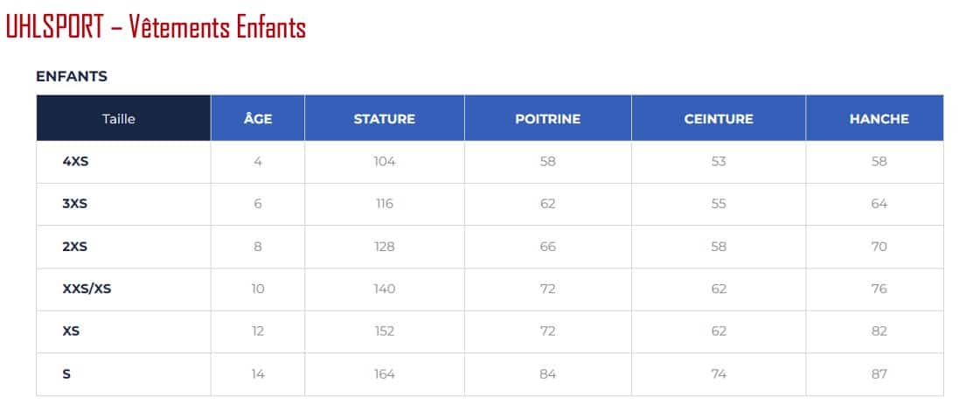Screen dimensions: 980x412
Task: Select the XS size row label
Action: [x=72, y=332]
